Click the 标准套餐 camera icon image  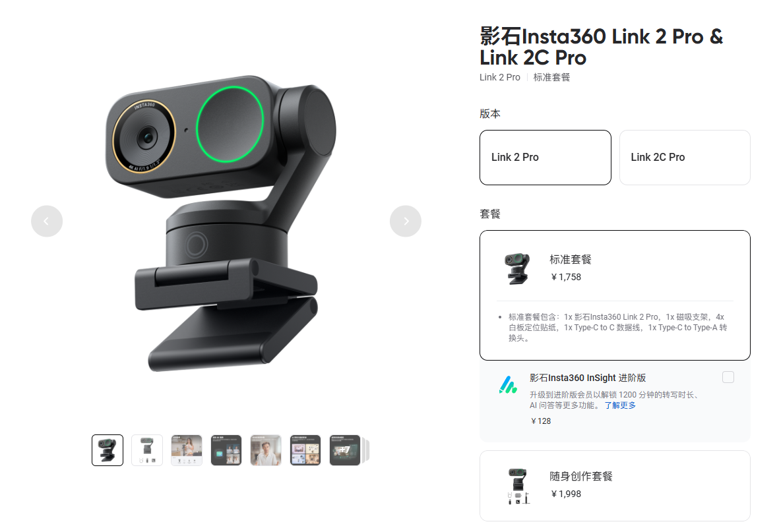[x=517, y=268]
